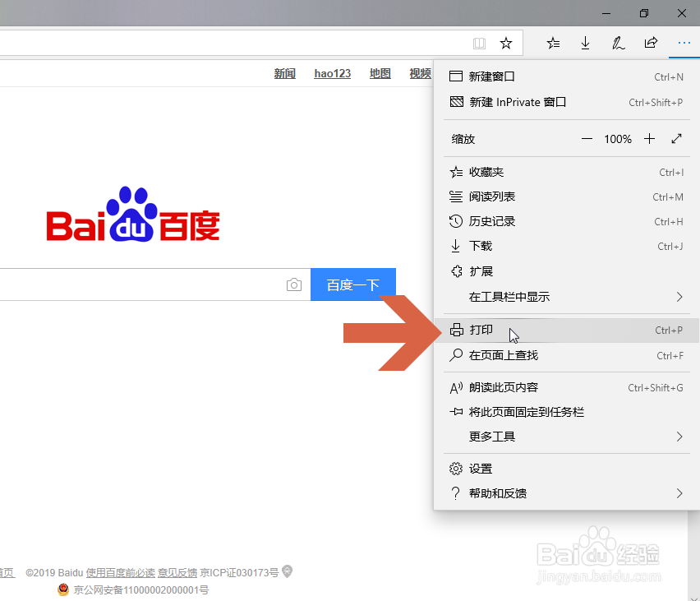
Task: Expand 在工具栏中显示 submenu
Action: click(x=567, y=297)
